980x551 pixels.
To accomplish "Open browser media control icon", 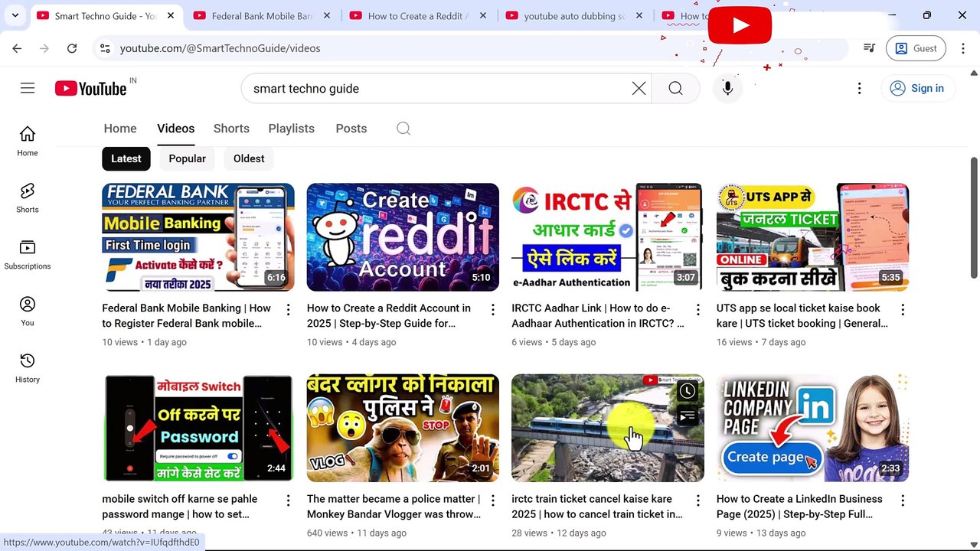I will click(x=869, y=48).
